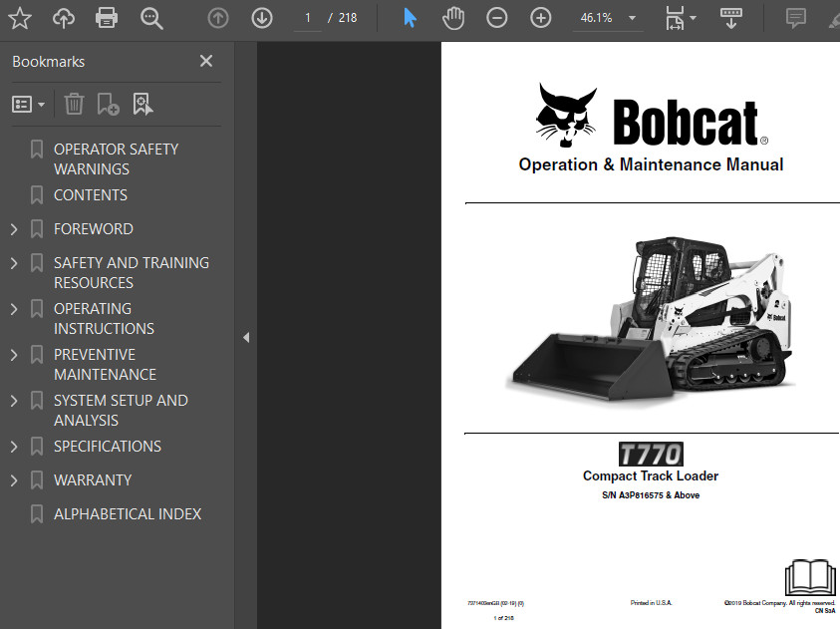Jump to the FOREWORD section
Screen dimensions: 840x629
94,229
